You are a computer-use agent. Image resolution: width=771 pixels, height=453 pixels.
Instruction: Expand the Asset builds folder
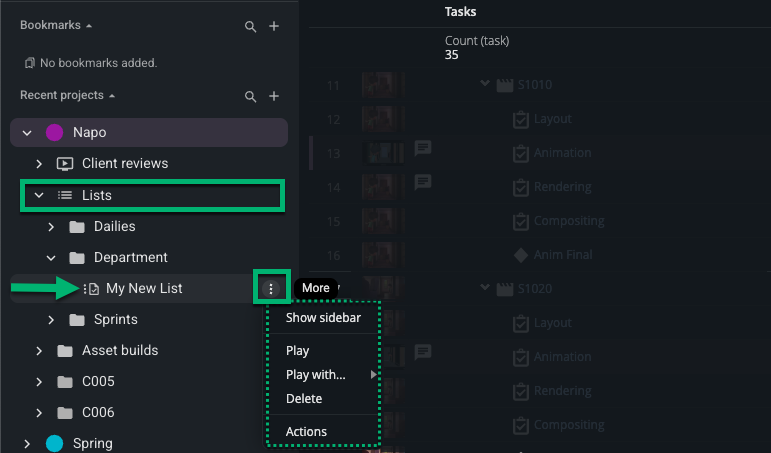[x=39, y=351]
